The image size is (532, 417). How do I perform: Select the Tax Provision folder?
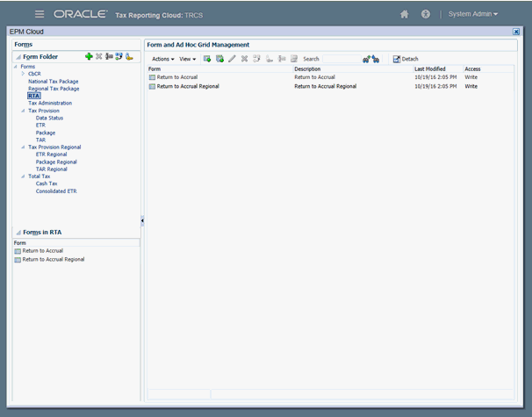tap(44, 111)
